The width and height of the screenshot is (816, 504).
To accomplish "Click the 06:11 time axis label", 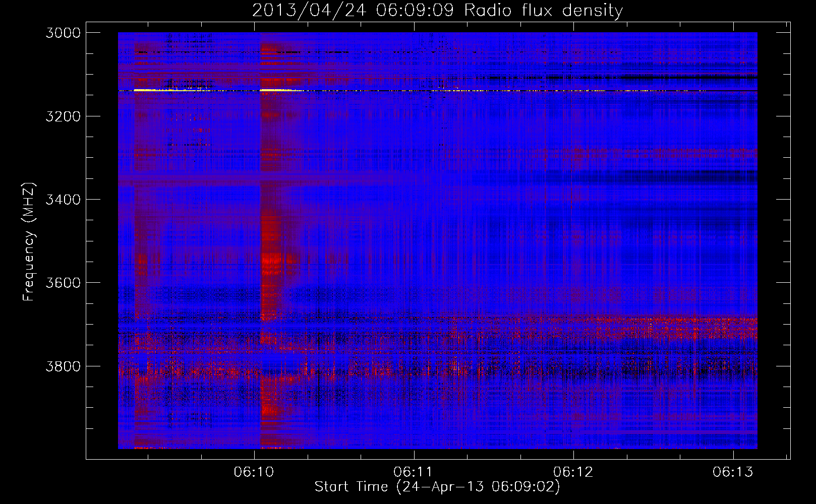I will (x=414, y=472).
